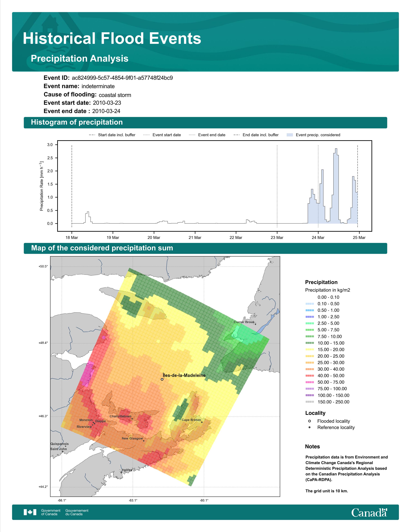
Task: Click the Reference locality dot symbol
Action: click(309, 427)
